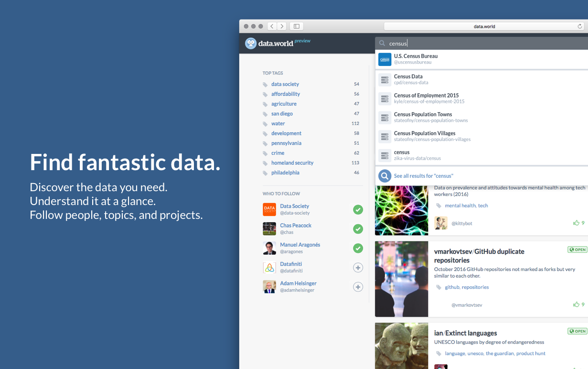Open the homeland security tag

pyautogui.click(x=292, y=163)
